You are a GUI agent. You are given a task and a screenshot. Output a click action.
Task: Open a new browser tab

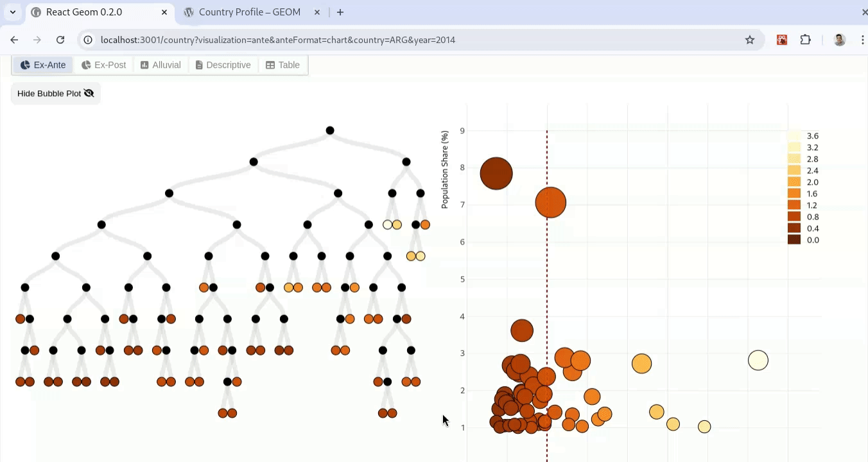tap(340, 12)
